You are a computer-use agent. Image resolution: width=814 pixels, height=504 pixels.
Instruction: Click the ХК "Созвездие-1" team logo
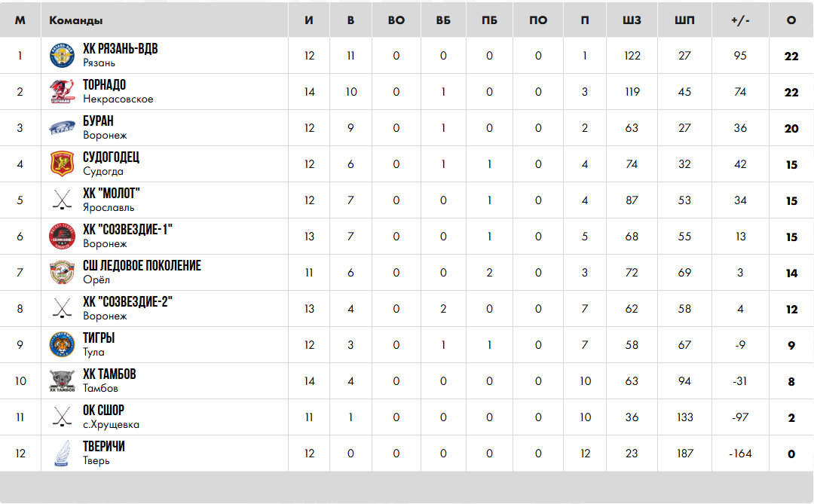[x=62, y=237]
